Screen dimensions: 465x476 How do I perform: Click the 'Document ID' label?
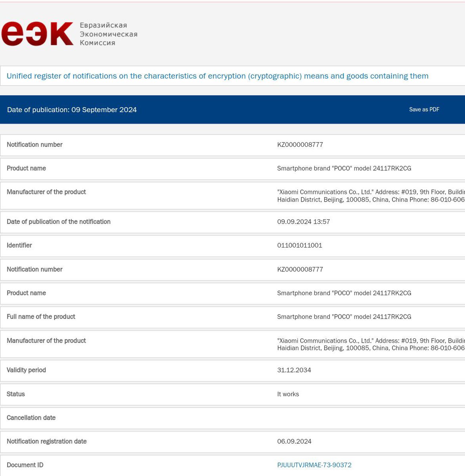coord(25,465)
